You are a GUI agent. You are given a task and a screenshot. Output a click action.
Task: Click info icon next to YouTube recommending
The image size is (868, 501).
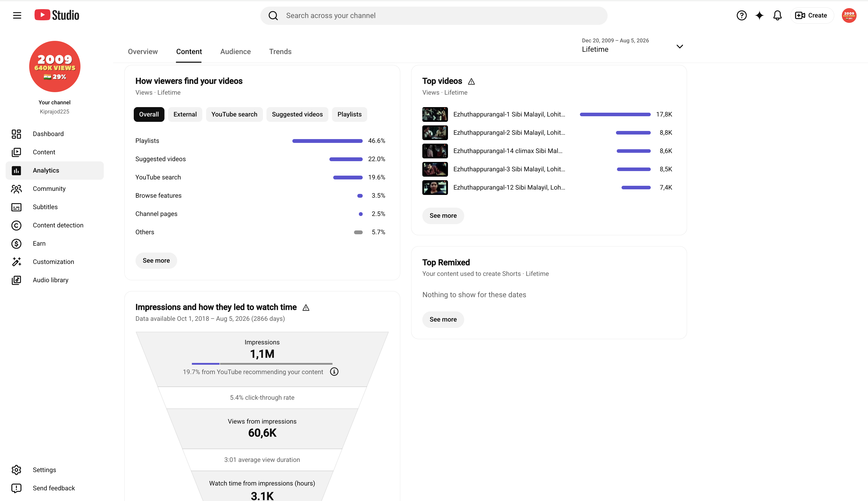334,372
